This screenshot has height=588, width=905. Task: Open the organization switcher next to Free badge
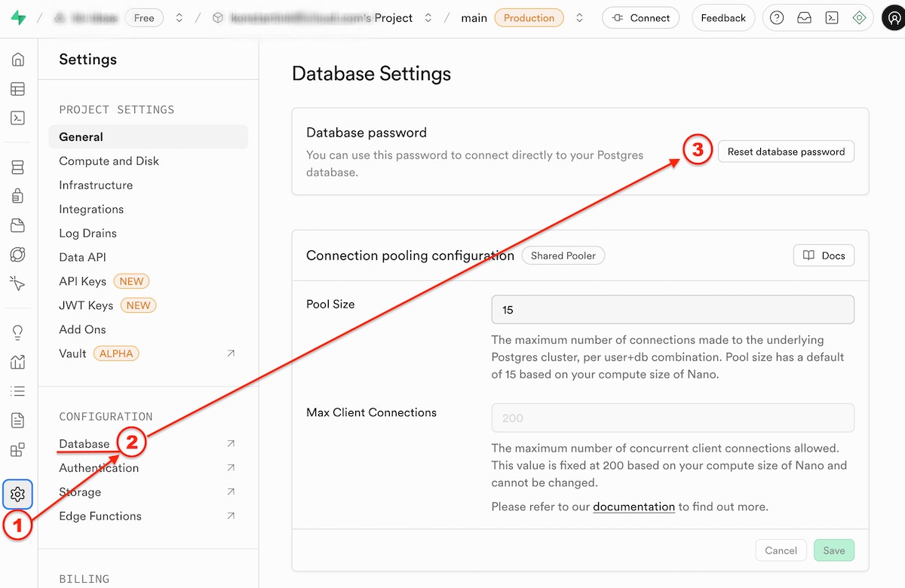177,17
